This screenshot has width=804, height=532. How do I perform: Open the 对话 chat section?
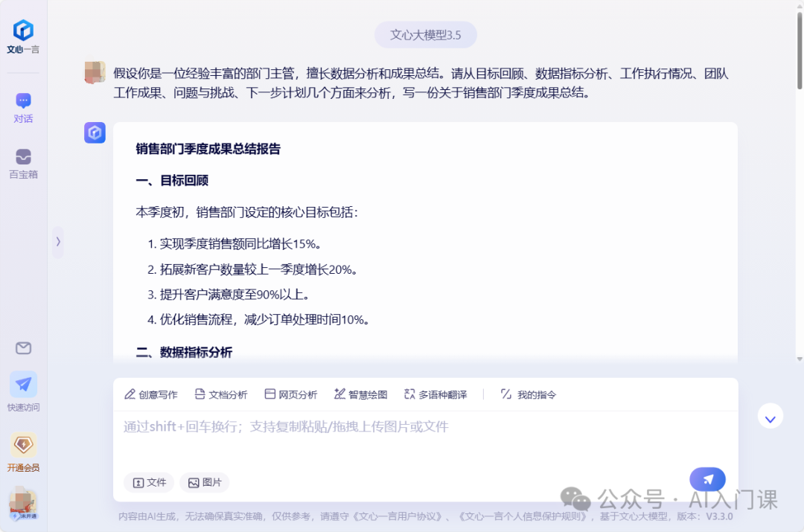coord(23,108)
